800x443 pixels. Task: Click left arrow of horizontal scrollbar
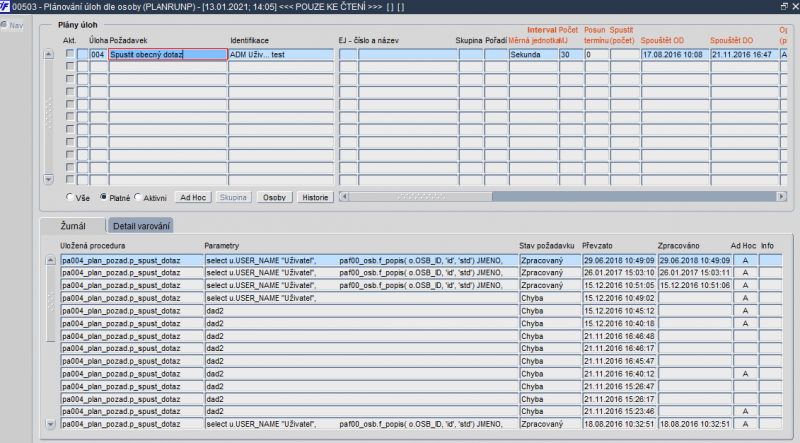pos(344,196)
